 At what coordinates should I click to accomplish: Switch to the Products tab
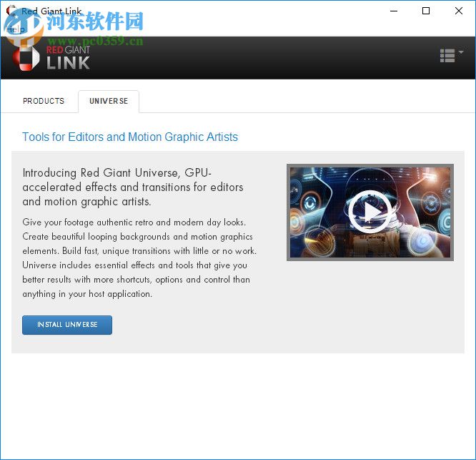[44, 101]
